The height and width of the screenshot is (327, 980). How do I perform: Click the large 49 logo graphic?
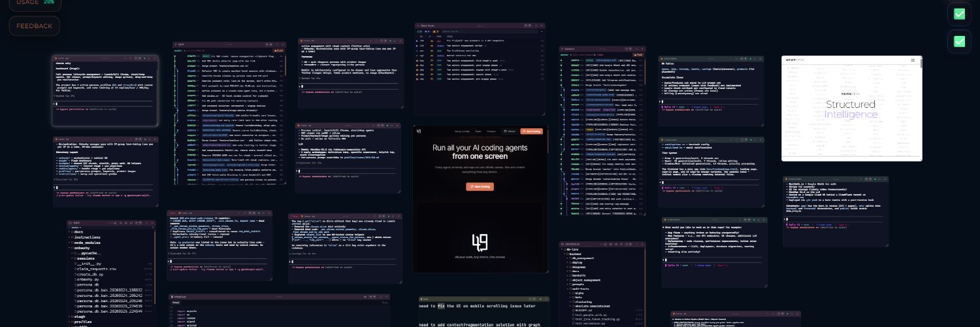480,243
